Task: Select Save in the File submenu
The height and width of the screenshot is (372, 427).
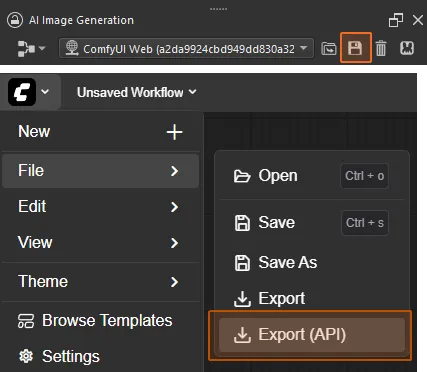Action: point(312,223)
